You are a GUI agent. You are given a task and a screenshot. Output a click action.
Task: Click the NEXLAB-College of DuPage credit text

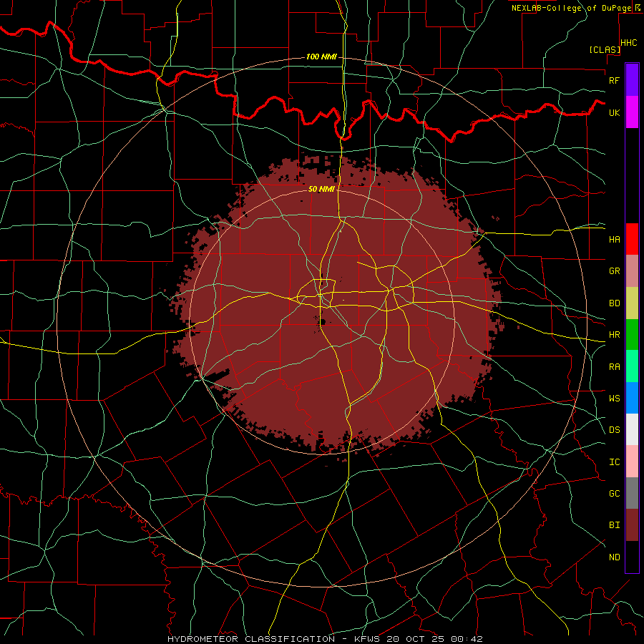pos(571,8)
